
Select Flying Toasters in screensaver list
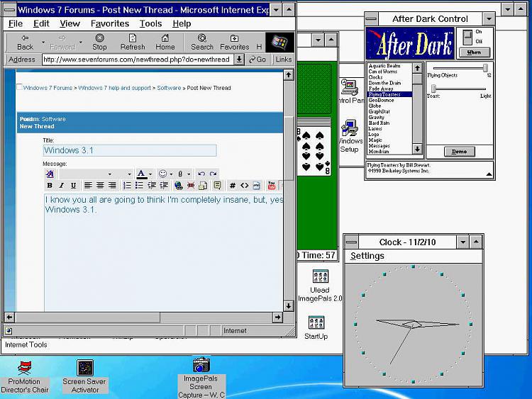(x=389, y=94)
